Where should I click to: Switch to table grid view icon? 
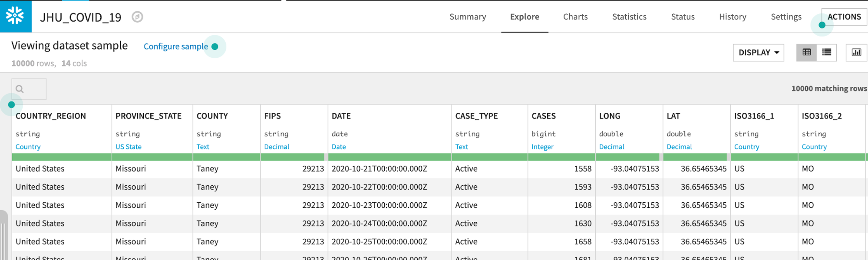coord(806,53)
